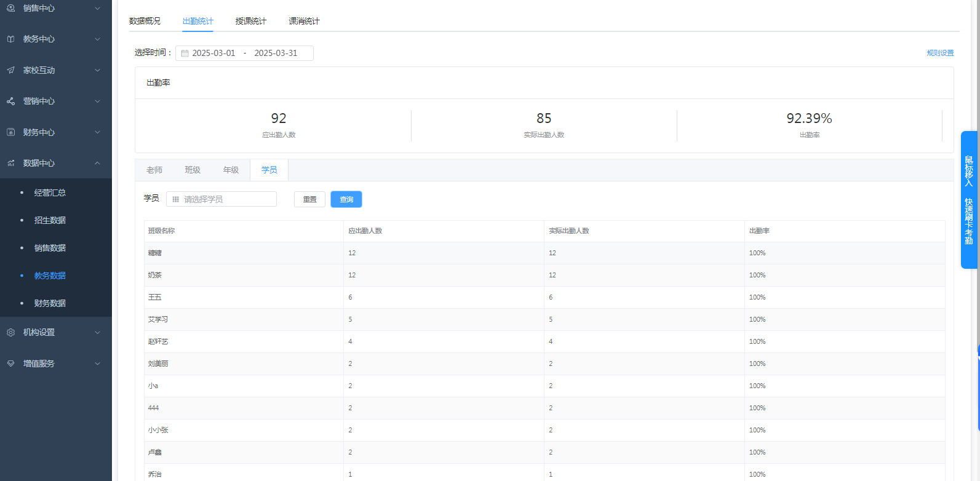Screen dimensions: 980x481
Task: Open 教务数据 in sidebar
Action: [x=50, y=276]
